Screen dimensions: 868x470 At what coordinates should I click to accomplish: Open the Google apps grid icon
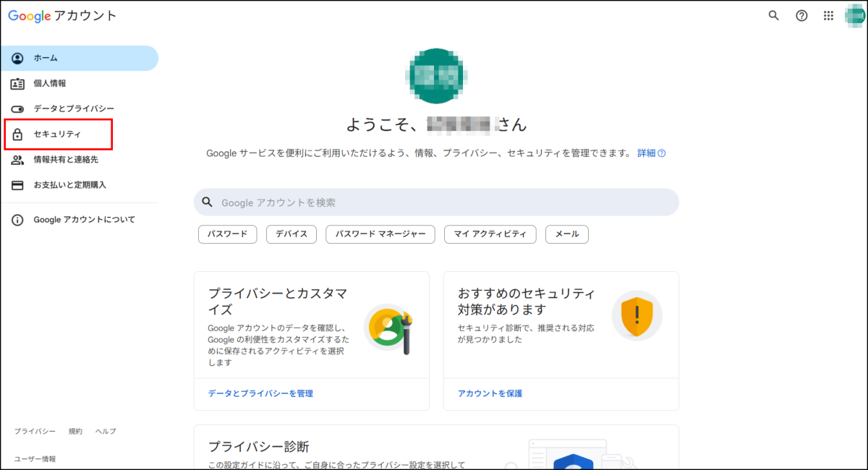point(829,16)
